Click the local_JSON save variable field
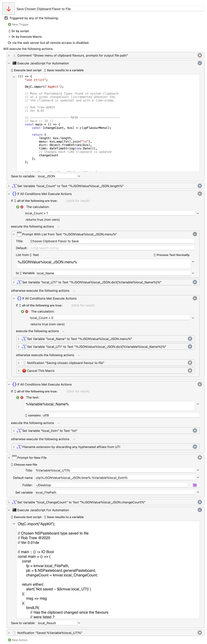Screen dimensions: 207x644 coord(57,176)
